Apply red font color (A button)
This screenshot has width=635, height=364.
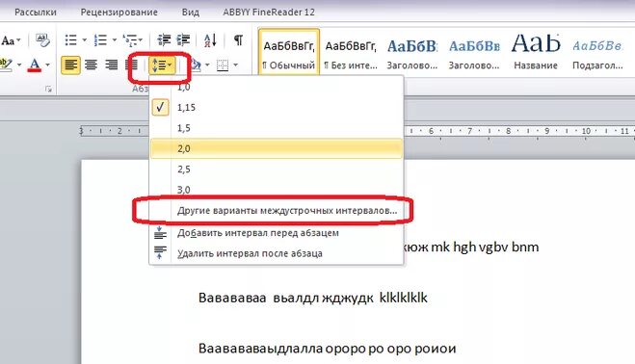pyautogui.click(x=35, y=65)
